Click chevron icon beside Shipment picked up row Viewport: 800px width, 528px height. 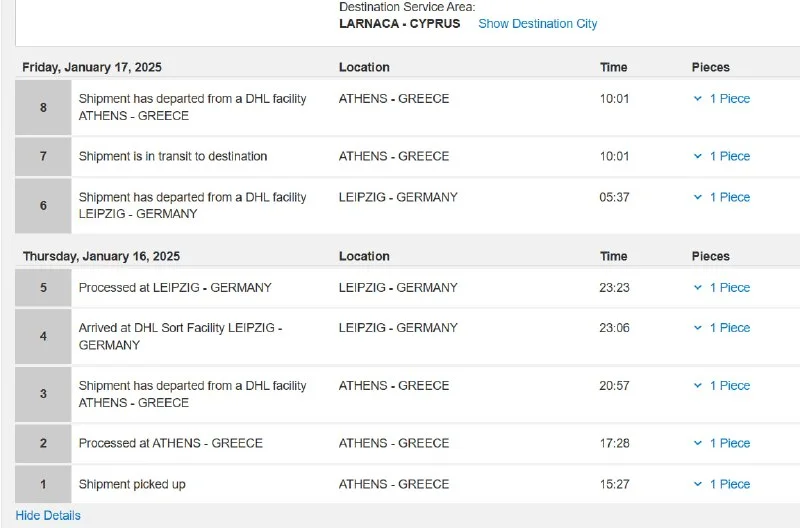pos(698,485)
